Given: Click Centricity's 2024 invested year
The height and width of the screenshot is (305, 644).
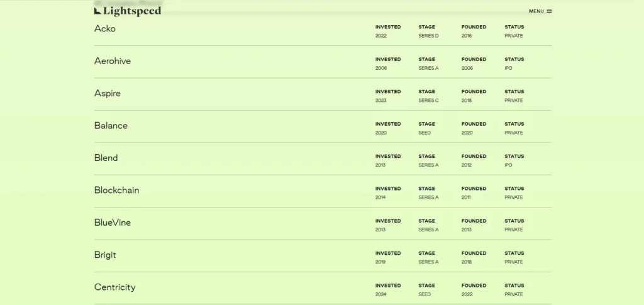Looking at the screenshot, I should click(380, 294).
